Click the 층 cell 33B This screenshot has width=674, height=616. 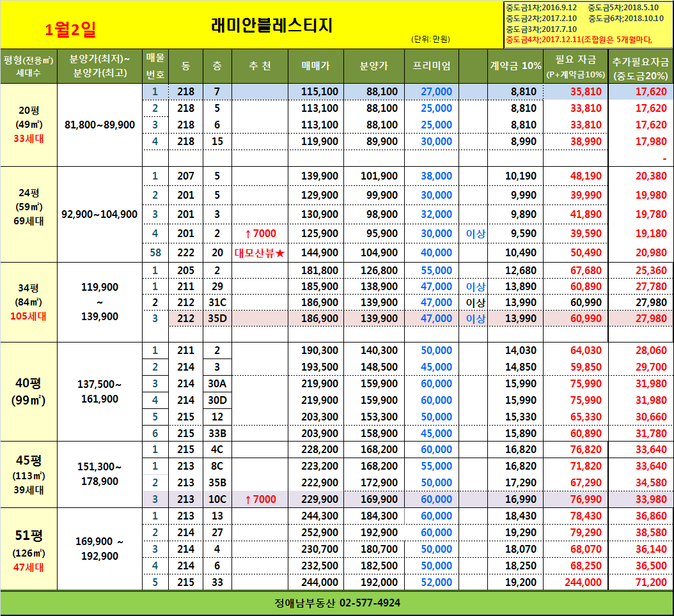pyautogui.click(x=217, y=433)
